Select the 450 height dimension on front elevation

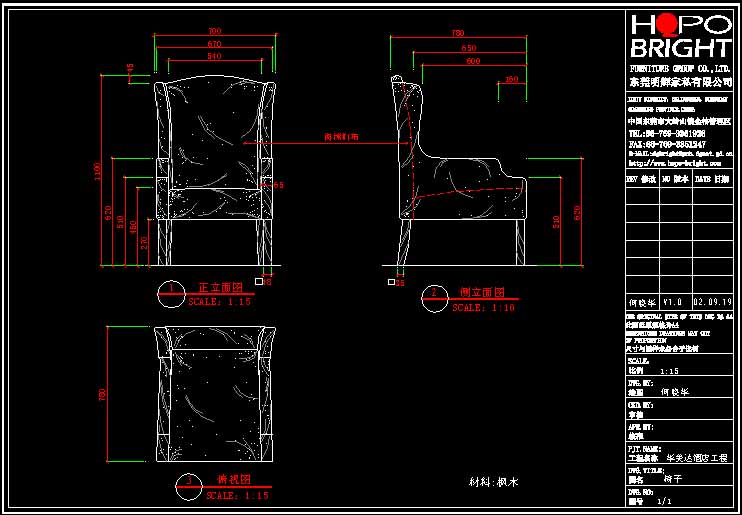pyautogui.click(x=133, y=226)
